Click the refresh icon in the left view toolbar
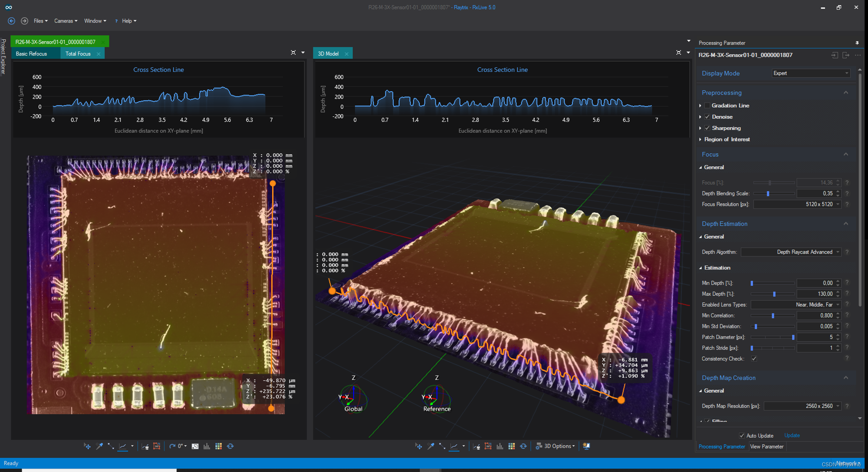The image size is (868, 472). (230, 446)
